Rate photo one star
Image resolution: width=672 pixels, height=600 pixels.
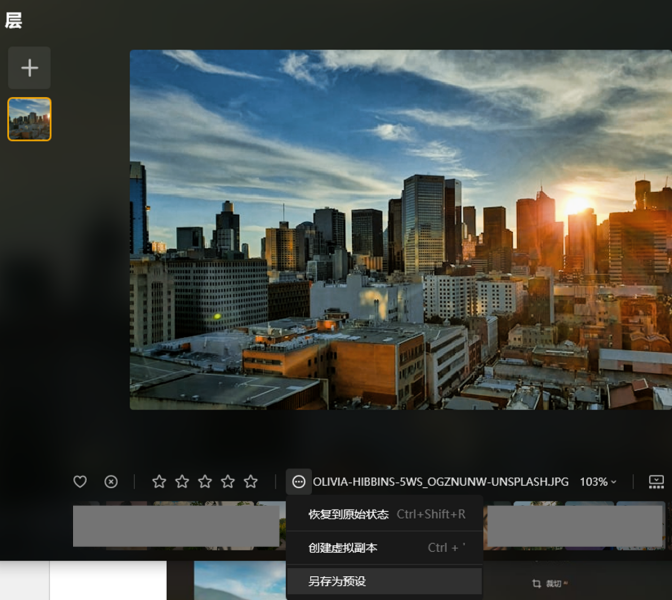coord(159,482)
